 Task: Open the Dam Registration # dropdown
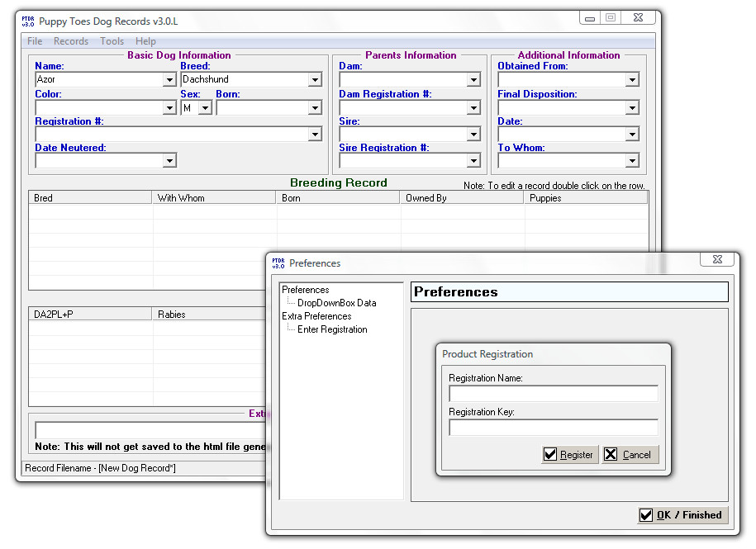tap(474, 108)
